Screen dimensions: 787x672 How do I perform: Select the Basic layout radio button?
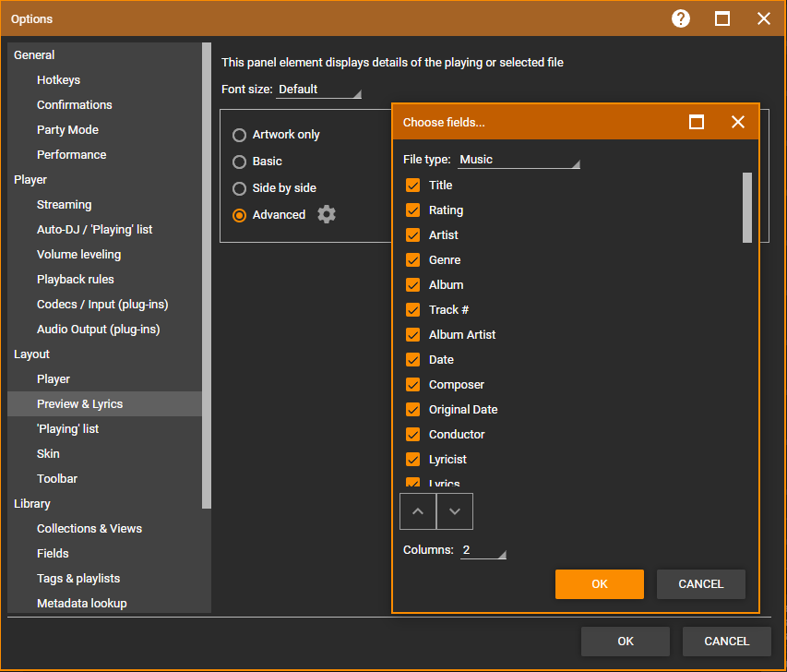tap(239, 162)
